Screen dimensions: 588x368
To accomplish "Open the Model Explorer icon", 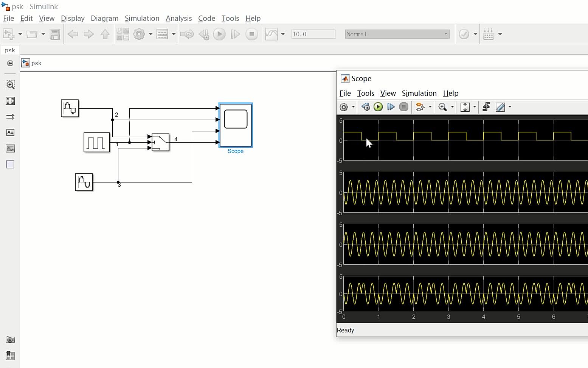I will point(162,34).
